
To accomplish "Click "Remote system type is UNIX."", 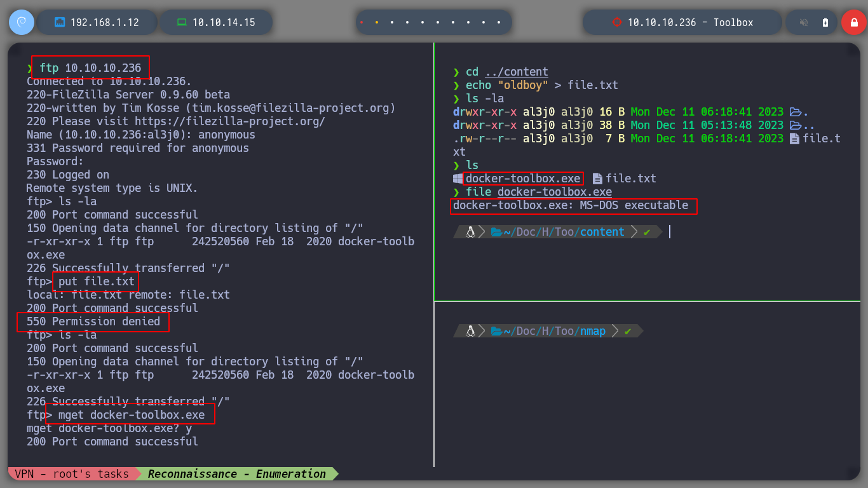I will point(112,188).
